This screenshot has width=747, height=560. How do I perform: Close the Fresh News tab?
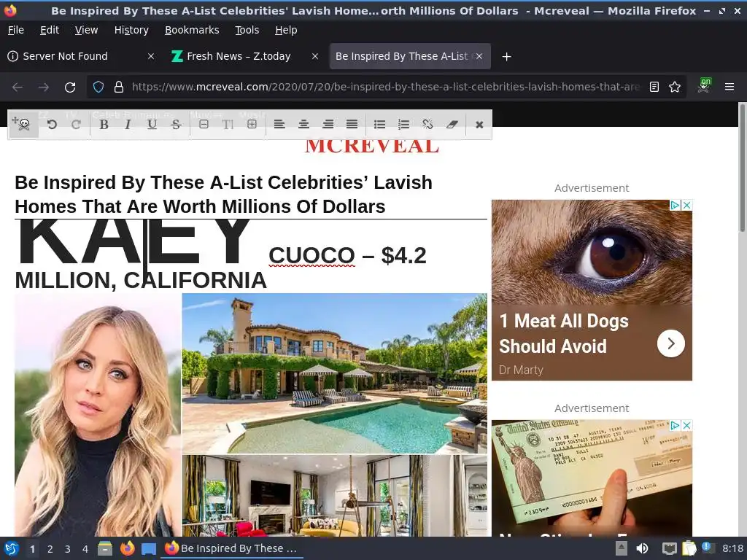pyautogui.click(x=315, y=56)
